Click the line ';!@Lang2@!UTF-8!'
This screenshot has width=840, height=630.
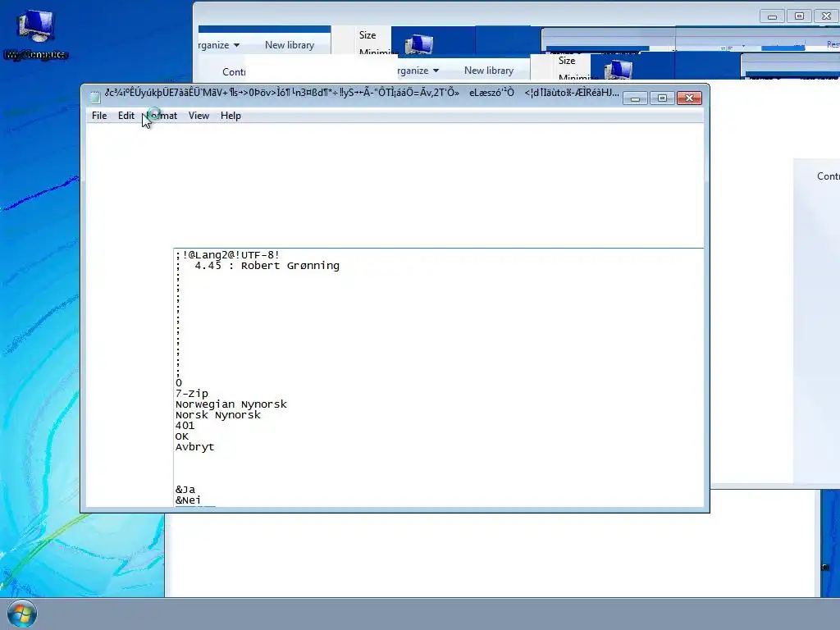228,255
